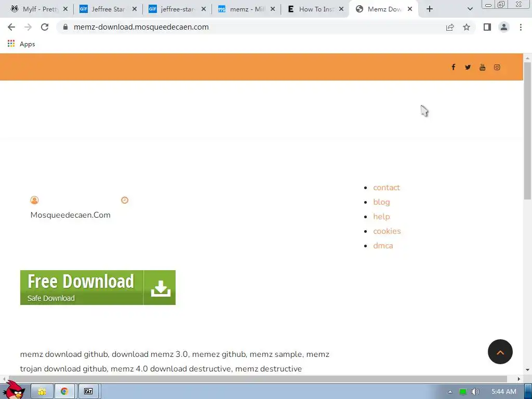Viewport: 532px width, 399px height.
Task: Open the Apps shortcut grid
Action: [11, 44]
